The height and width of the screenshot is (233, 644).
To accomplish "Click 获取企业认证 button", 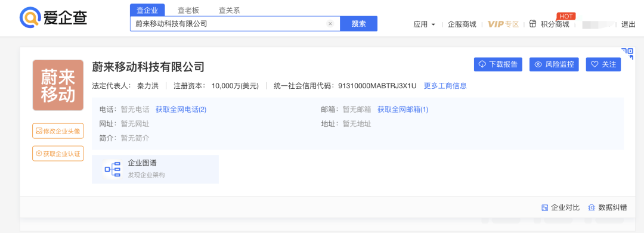I will [x=58, y=153].
